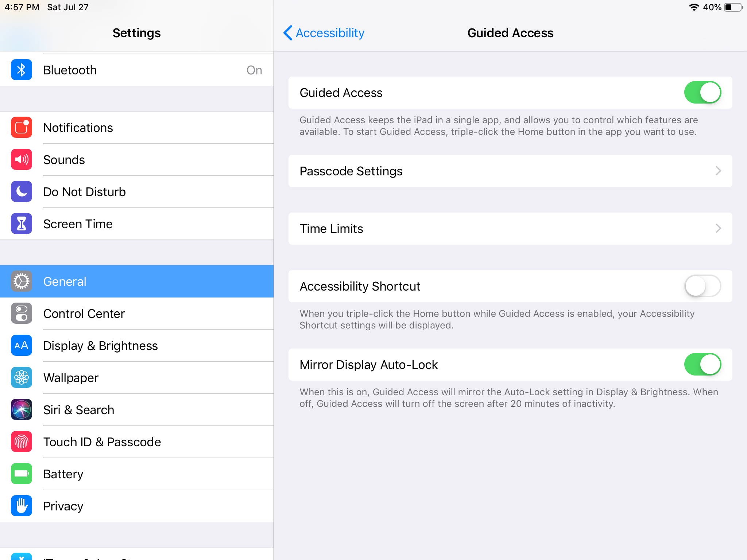Tap the battery status indicator
Screen dimensions: 747x560
coord(733,7)
